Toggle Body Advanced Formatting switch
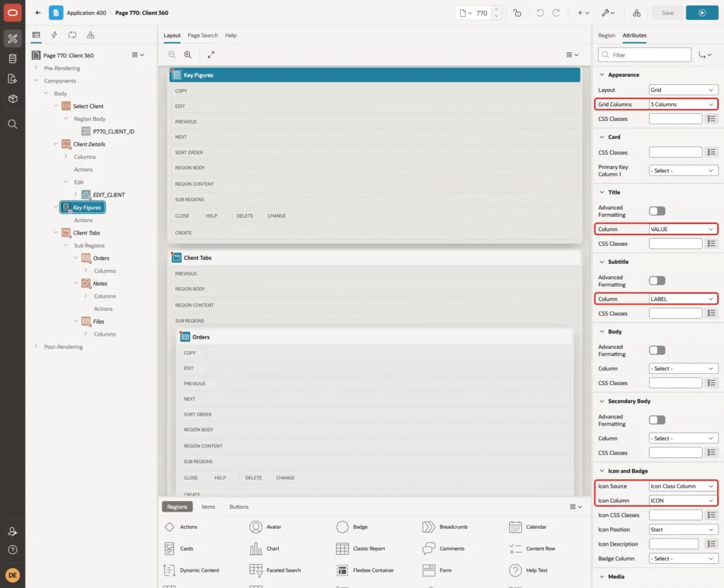The image size is (724, 588). point(657,351)
